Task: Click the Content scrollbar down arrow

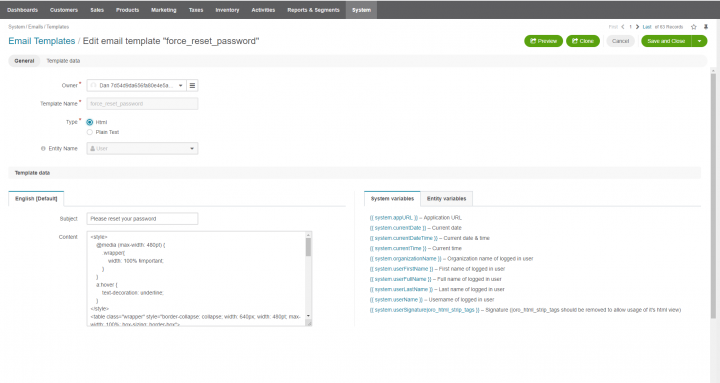Action: tap(308, 316)
